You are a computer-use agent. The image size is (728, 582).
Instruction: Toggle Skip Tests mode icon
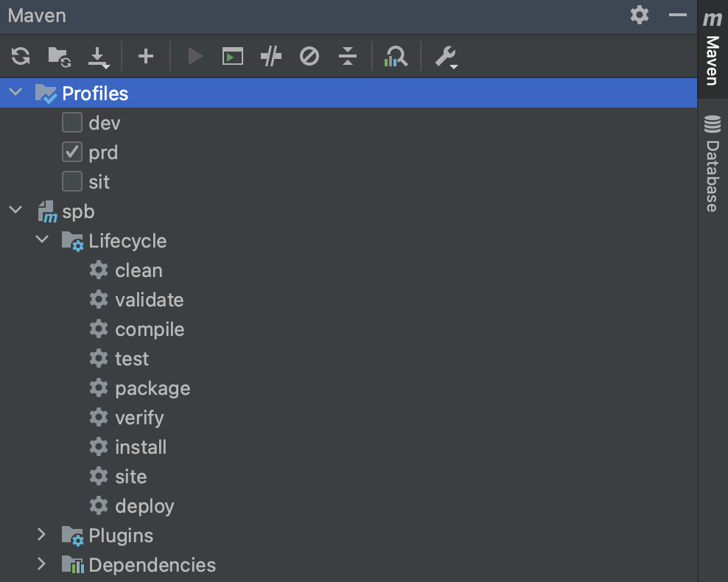tap(309, 56)
